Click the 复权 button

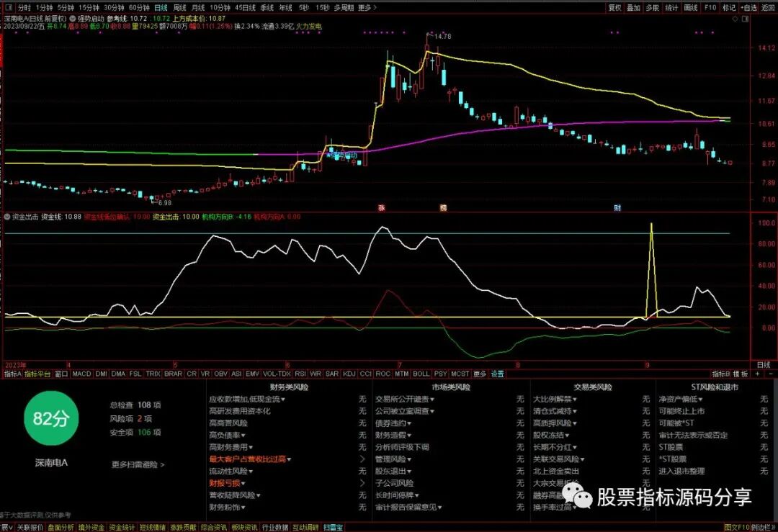(614, 7)
